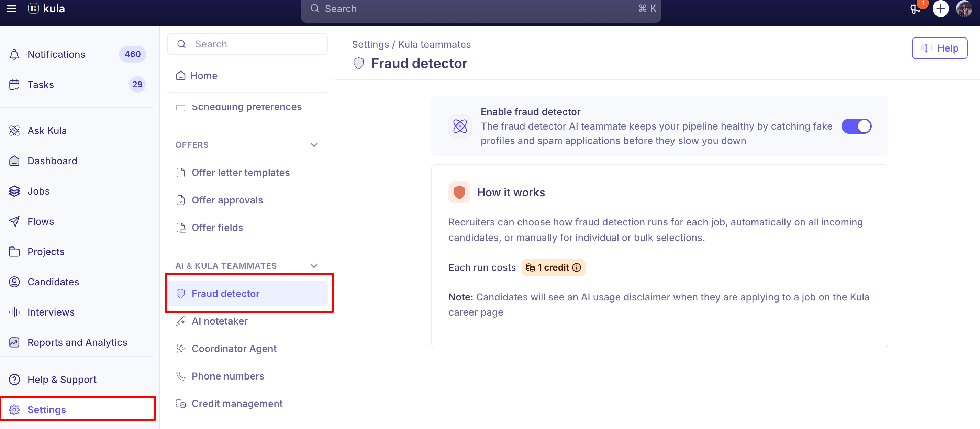Click the Phone numbers handset icon

point(181,376)
